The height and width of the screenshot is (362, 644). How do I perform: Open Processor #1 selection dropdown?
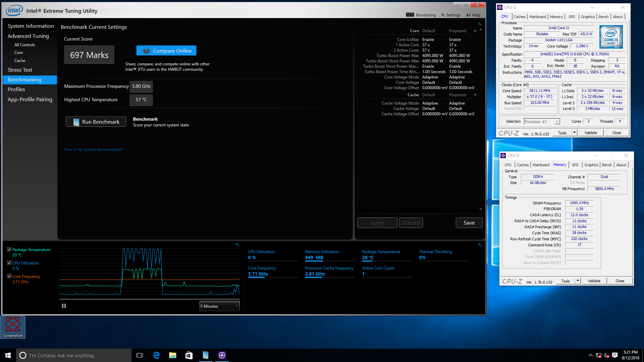pyautogui.click(x=542, y=122)
